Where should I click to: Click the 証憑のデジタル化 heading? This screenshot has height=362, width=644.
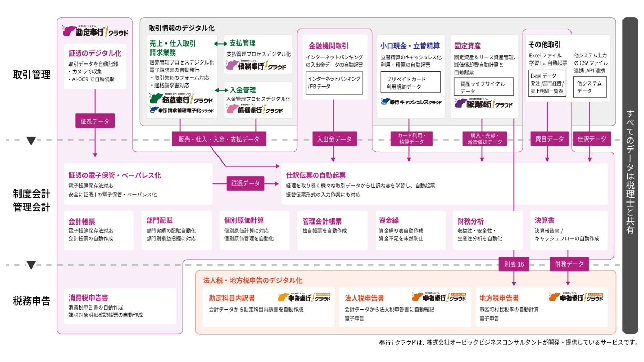pyautogui.click(x=95, y=54)
